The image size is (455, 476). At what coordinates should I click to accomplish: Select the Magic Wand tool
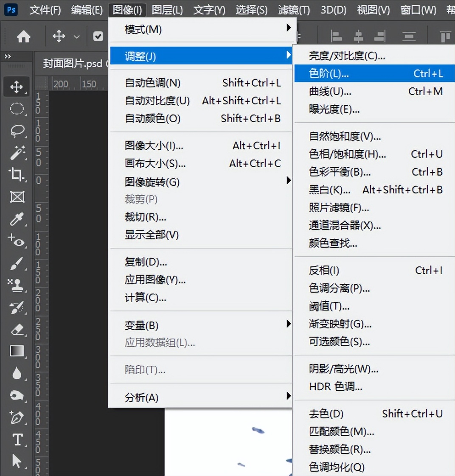click(x=17, y=153)
